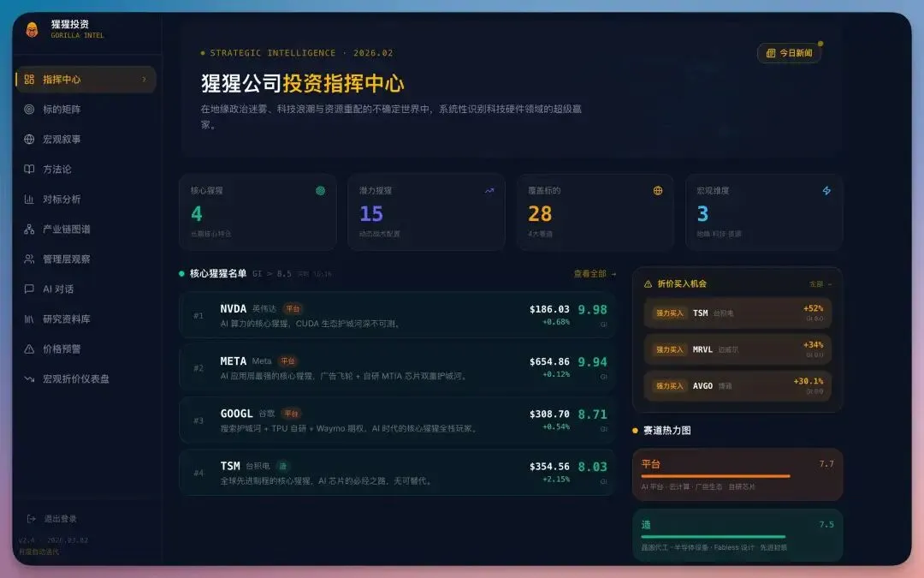924x578 pixels.
Task: Open the META stock row
Action: [397, 367]
